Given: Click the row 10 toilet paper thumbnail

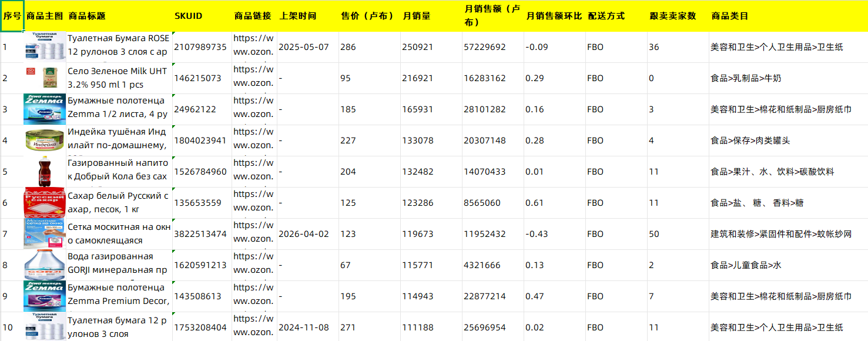Looking at the screenshot, I should pyautogui.click(x=45, y=327).
